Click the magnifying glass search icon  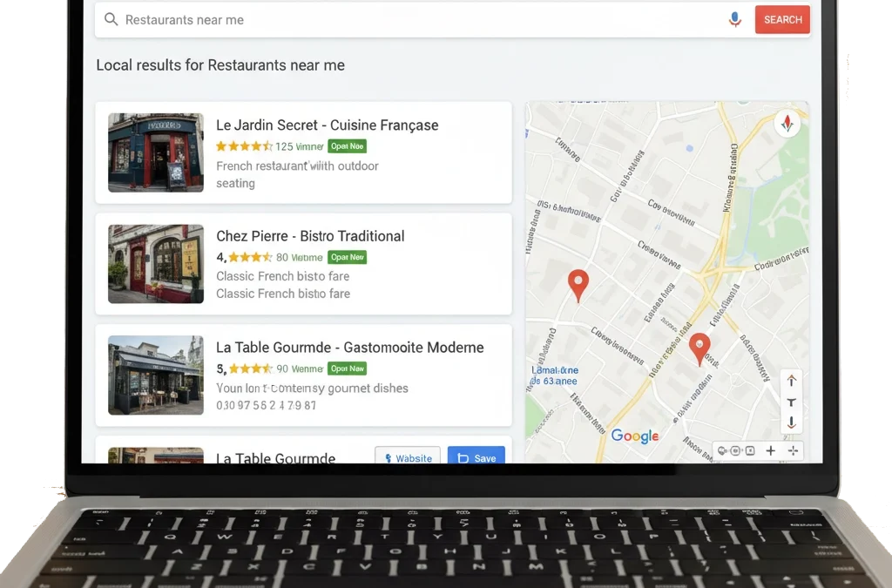point(111,18)
